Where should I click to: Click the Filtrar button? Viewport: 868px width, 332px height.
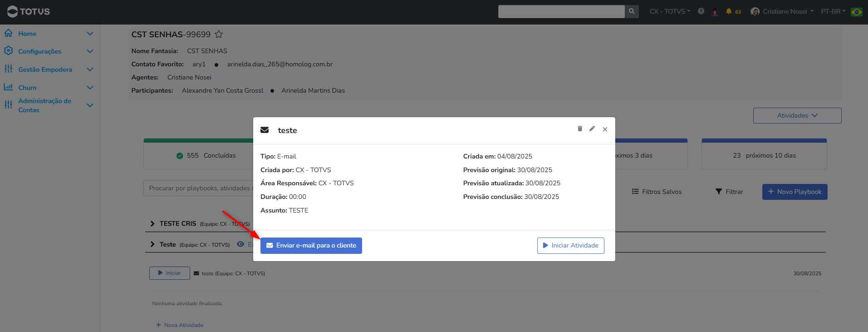(729, 192)
